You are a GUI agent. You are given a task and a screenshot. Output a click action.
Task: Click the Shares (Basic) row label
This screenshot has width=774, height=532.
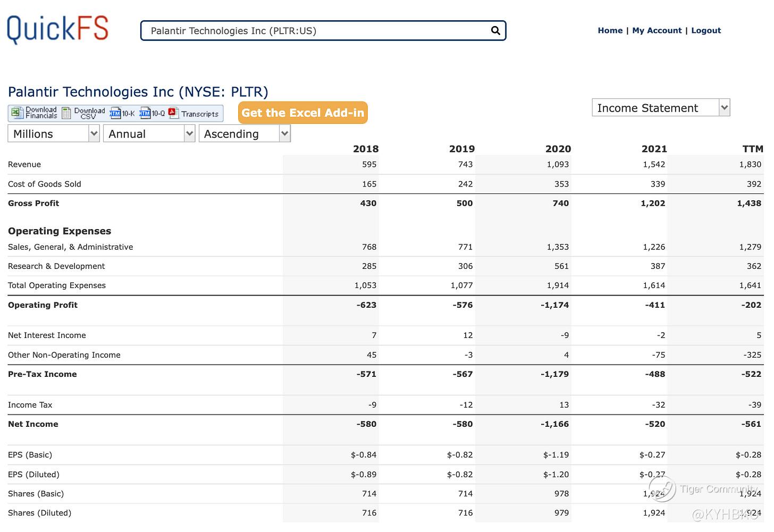[36, 494]
